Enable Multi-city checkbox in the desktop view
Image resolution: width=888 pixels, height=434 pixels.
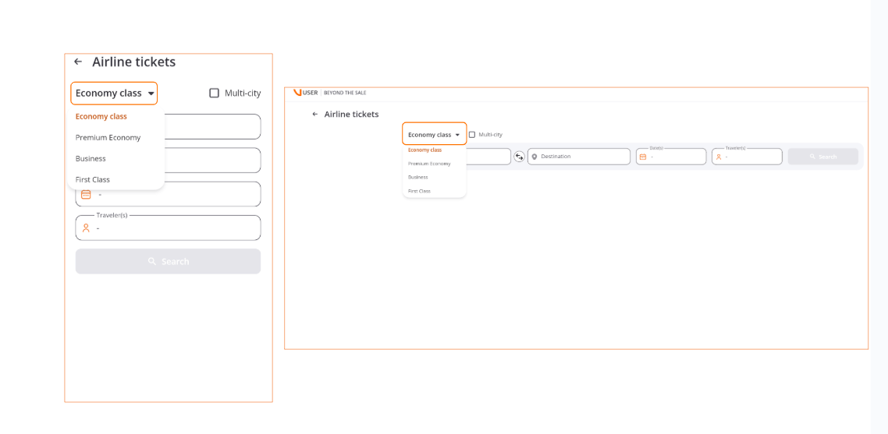pos(472,134)
